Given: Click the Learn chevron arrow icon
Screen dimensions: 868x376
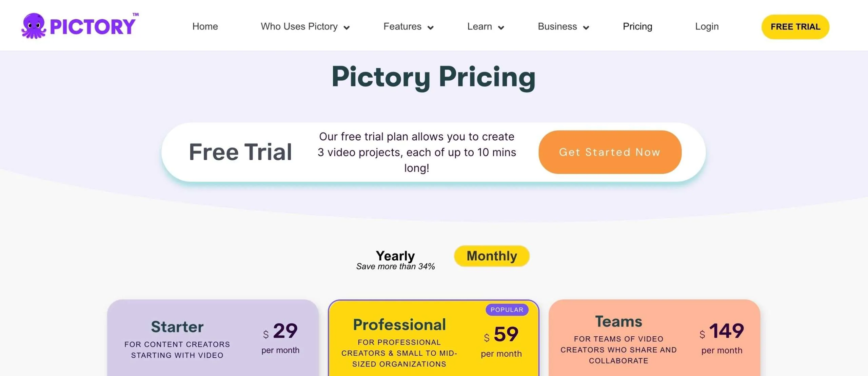Looking at the screenshot, I should (x=501, y=28).
